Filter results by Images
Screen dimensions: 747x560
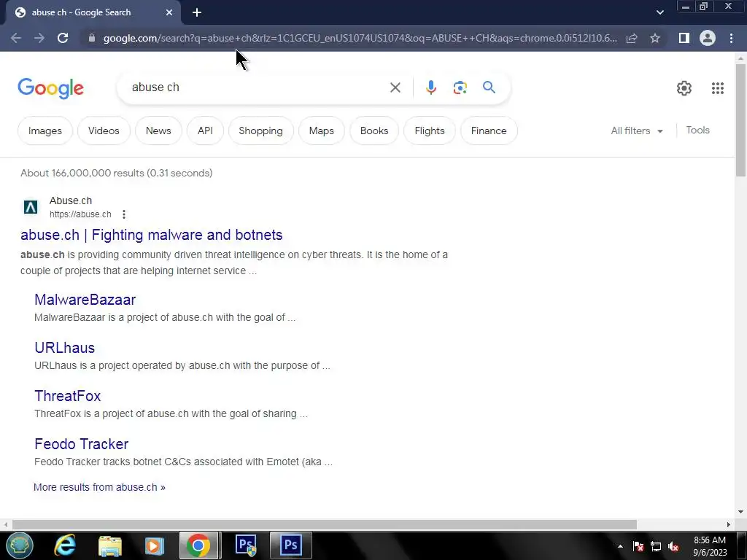click(44, 131)
